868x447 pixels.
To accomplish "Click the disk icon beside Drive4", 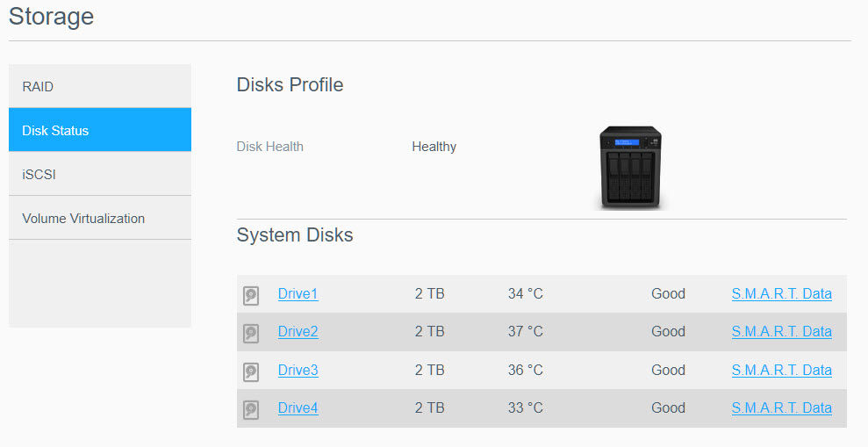I will 251,409.
